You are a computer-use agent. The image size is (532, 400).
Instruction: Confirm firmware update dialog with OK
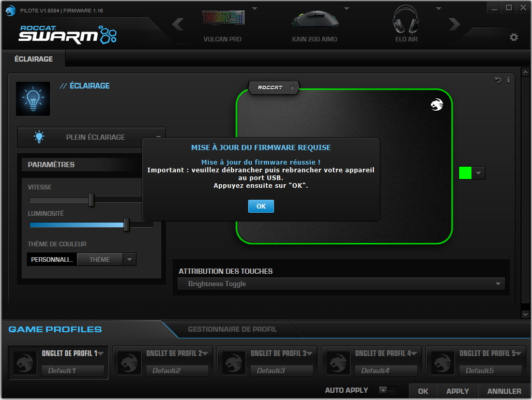[x=261, y=206]
